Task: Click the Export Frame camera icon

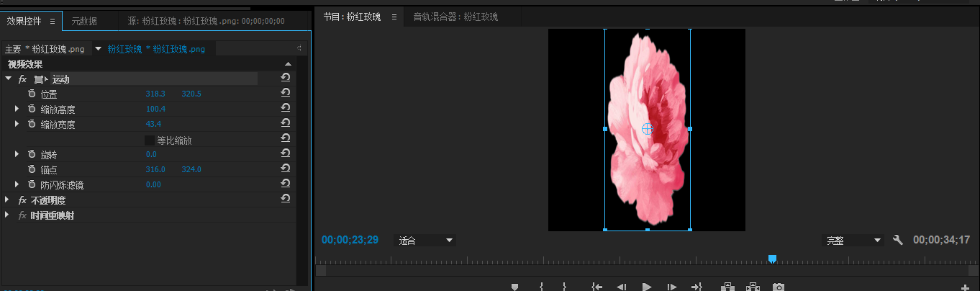Action: click(778, 287)
